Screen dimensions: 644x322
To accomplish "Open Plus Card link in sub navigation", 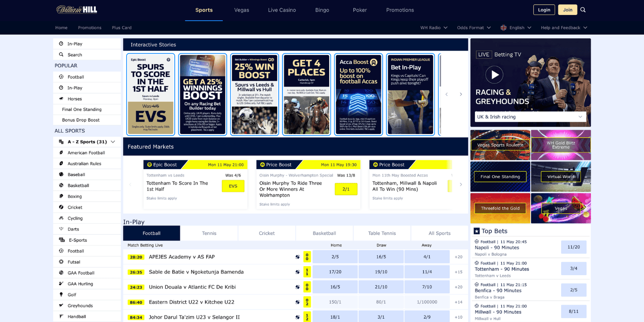I will [x=122, y=27].
